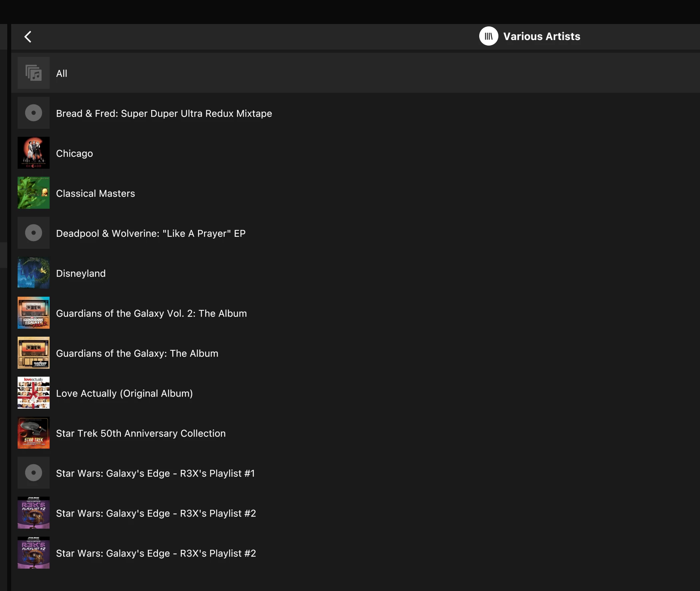This screenshot has width=700, height=591.
Task: Click the Deadpool & Wolverine placeholder disc icon
Action: [34, 233]
